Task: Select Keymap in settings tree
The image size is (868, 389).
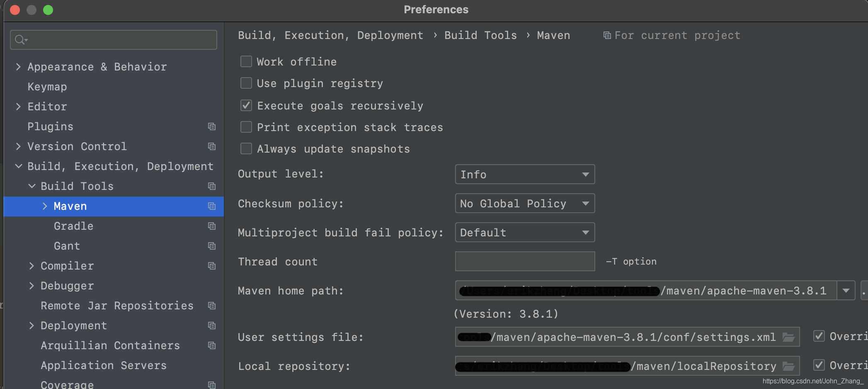Action: [47, 87]
